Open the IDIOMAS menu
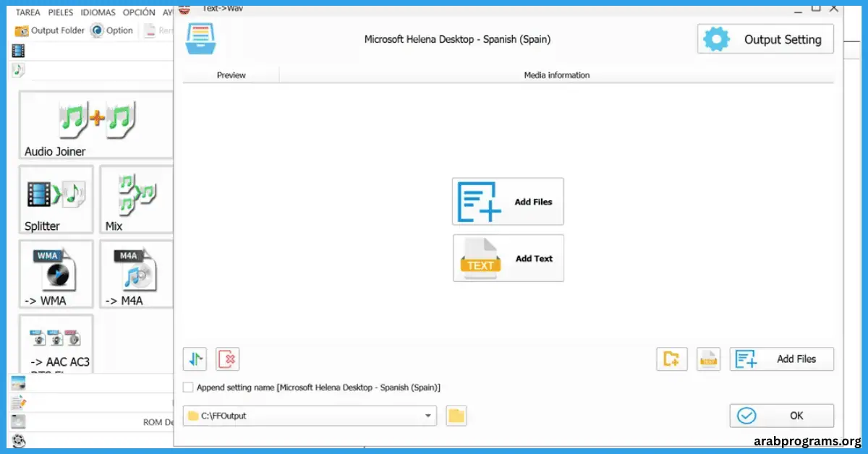This screenshot has width=868, height=454. click(98, 12)
